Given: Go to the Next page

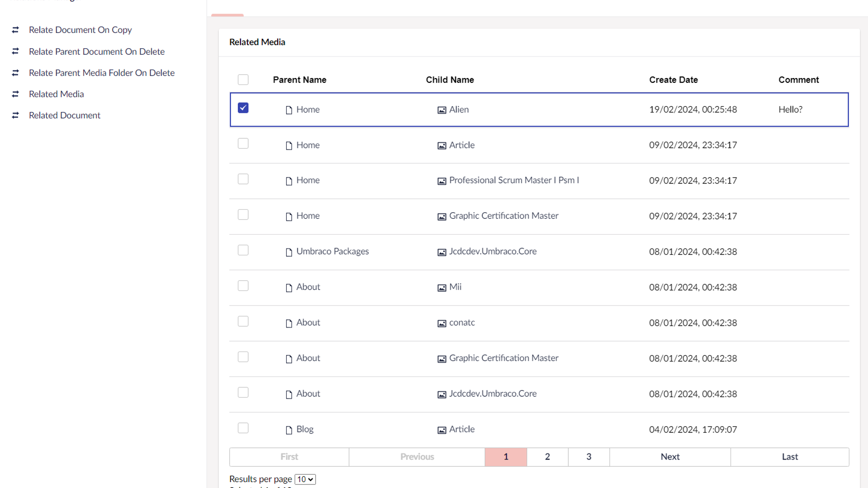Looking at the screenshot, I should click(x=670, y=457).
